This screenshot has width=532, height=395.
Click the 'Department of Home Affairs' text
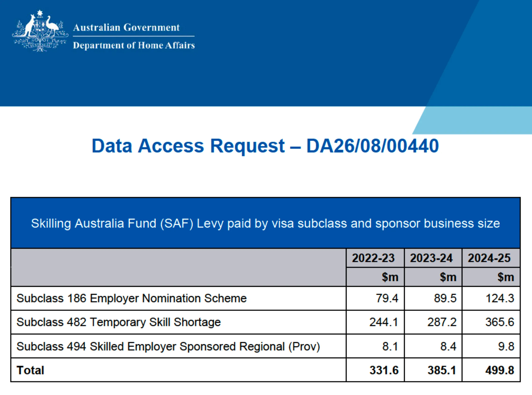pos(134,45)
